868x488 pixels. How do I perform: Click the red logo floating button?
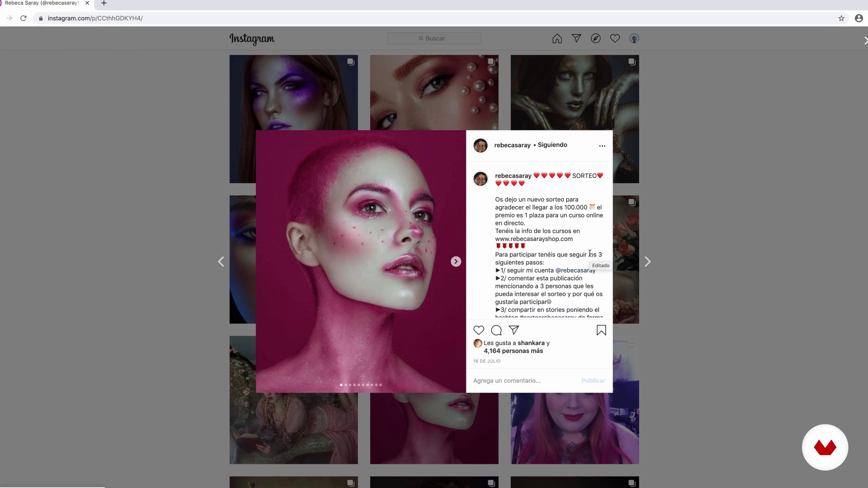pyautogui.click(x=825, y=447)
